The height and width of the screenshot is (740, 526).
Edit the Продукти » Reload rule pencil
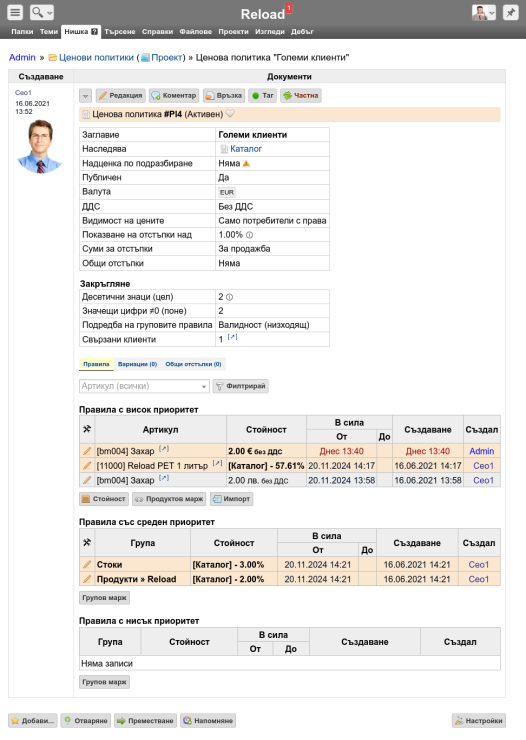87,579
